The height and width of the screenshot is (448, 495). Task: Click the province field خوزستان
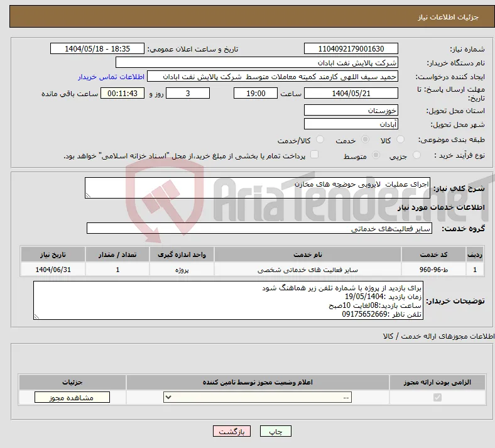pos(351,110)
